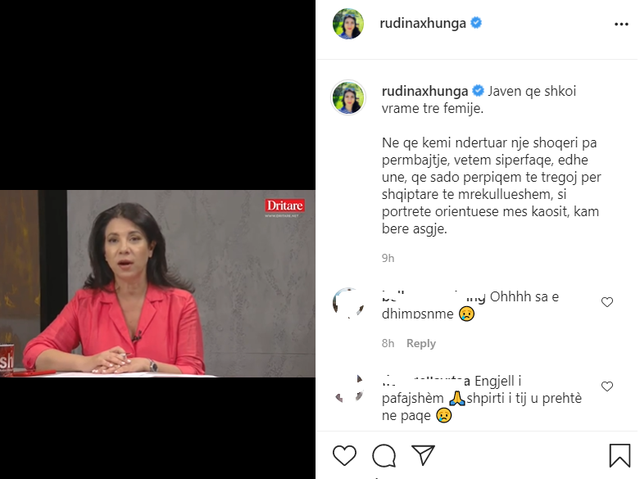This screenshot has height=479, width=640.
Task: Like the 'Engjell i pafajshèm' comment
Action: pos(607,386)
